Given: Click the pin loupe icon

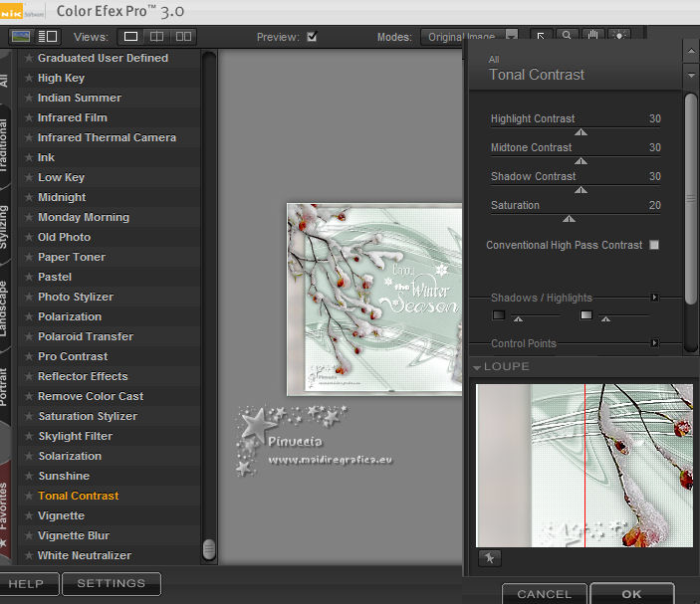Looking at the screenshot, I should (x=489, y=559).
